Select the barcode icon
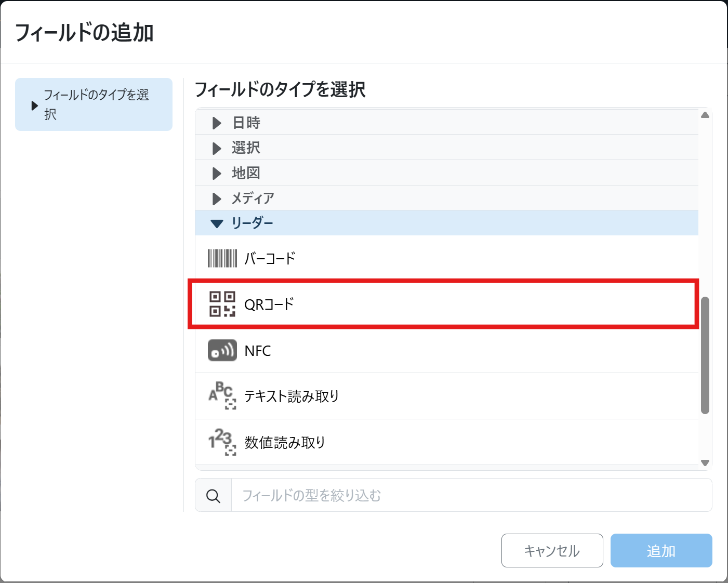 click(222, 258)
